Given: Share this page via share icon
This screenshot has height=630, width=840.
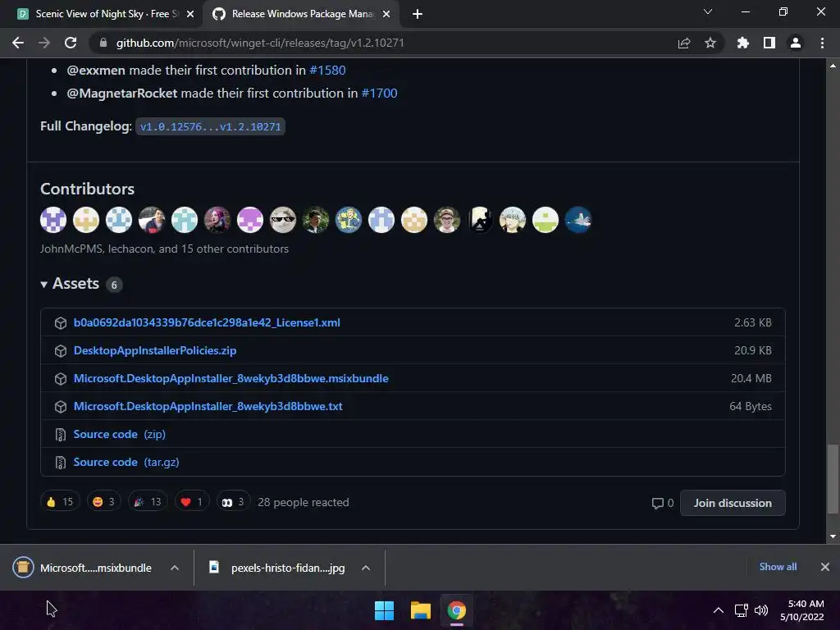Looking at the screenshot, I should 684,43.
